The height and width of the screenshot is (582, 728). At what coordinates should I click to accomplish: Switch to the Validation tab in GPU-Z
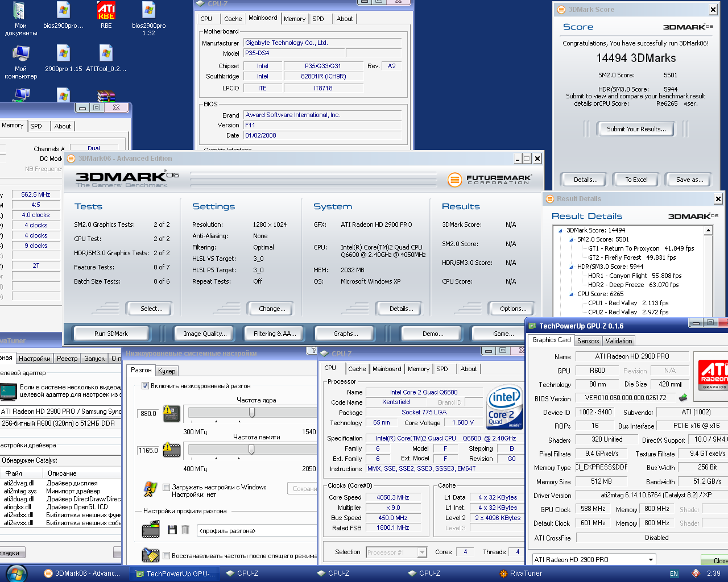pos(618,341)
